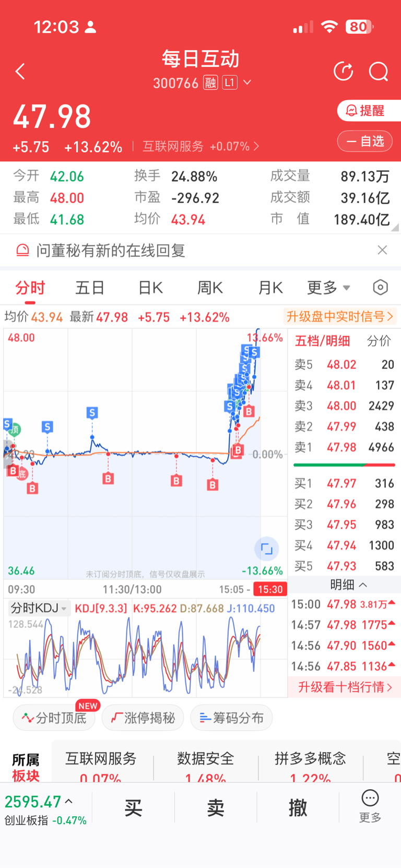Tap 14:57 trade detail row
401x868 pixels.
point(343,625)
